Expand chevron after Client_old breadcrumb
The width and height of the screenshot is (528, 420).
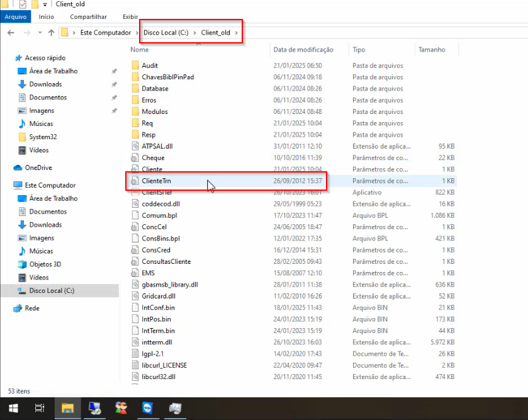tap(237, 33)
